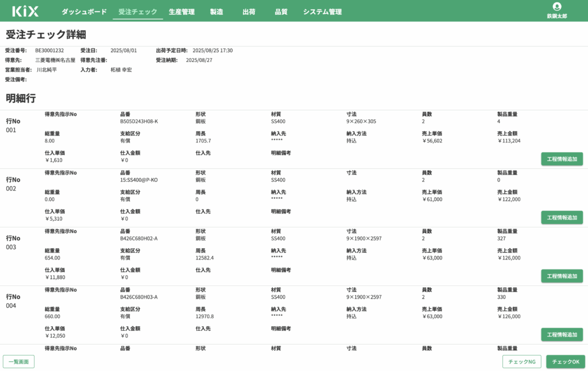The width and height of the screenshot is (588, 371).
Task: Return to list with 一覧画面 button
Action: point(19,362)
